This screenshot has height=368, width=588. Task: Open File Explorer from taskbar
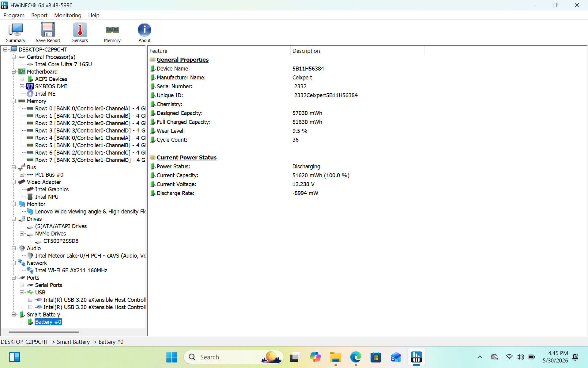click(335, 357)
